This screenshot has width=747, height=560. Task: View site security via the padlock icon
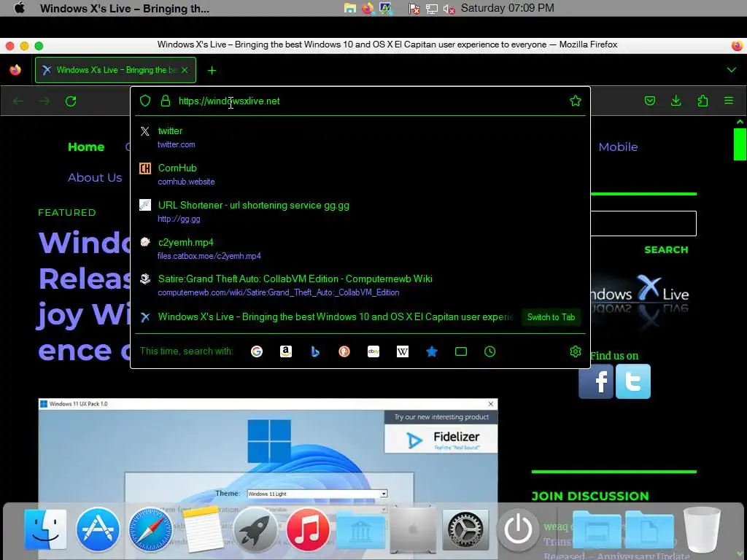166,101
